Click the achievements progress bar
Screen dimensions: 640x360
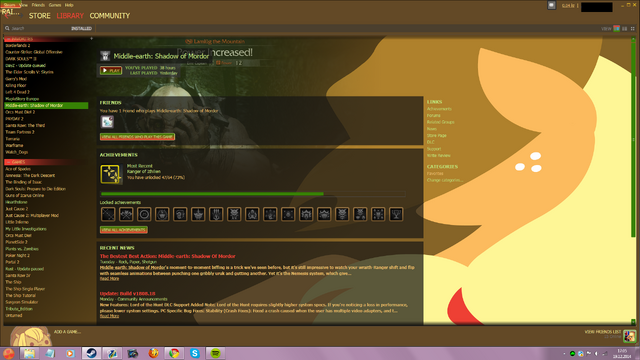[x=253, y=194]
